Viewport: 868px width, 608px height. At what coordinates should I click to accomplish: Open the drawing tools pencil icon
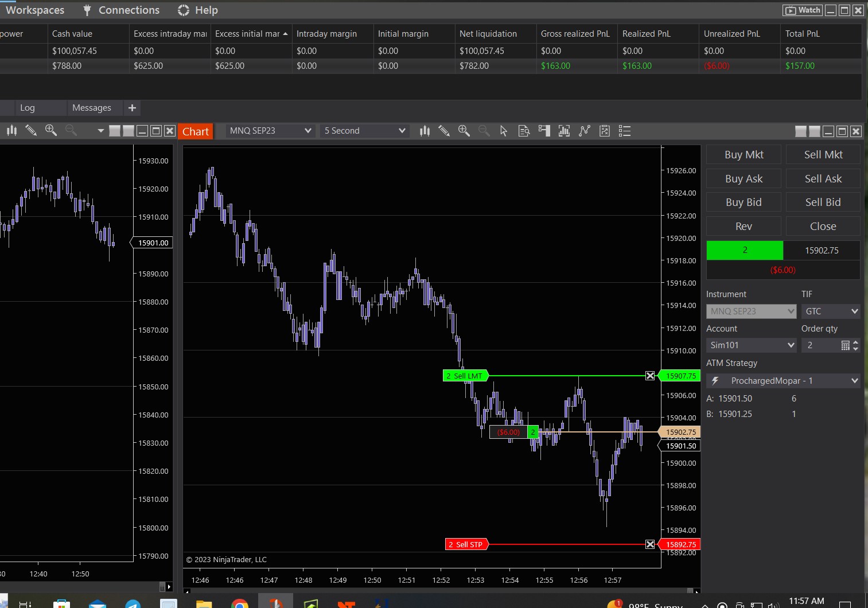click(x=444, y=131)
